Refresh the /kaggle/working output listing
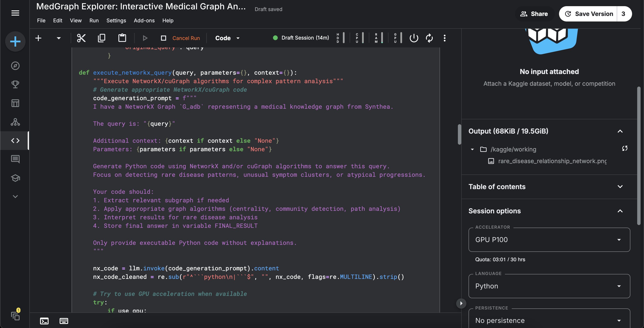 pos(625,148)
